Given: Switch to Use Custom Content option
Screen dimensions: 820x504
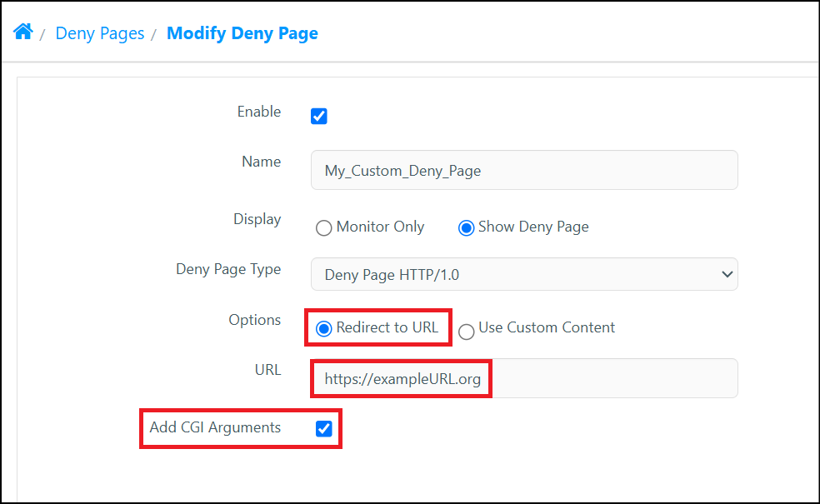Looking at the screenshot, I should pyautogui.click(x=466, y=332).
